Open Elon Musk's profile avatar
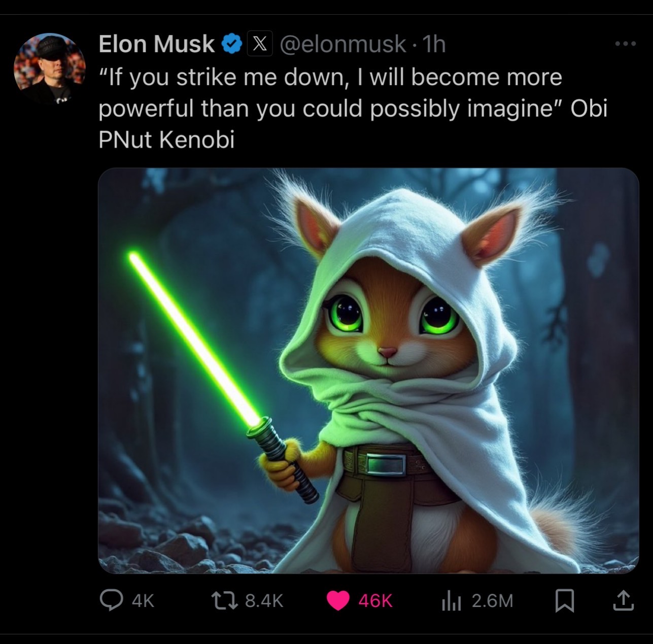Viewport: 653px width, 644px height. pos(50,69)
